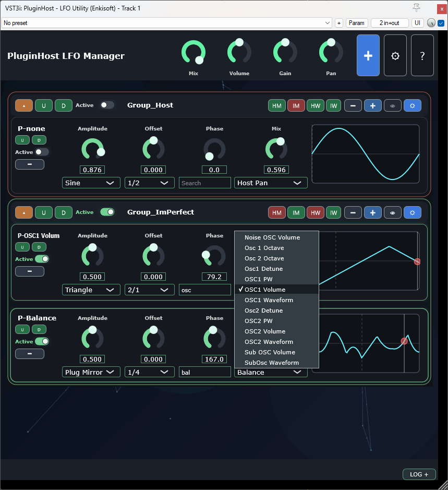The height and width of the screenshot is (490, 448).
Task: Toggle red IM button in Group_Host header
Action: 296,105
